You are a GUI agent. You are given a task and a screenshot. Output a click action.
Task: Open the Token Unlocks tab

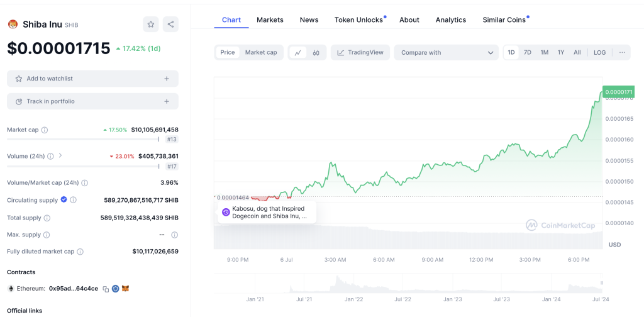click(x=358, y=19)
